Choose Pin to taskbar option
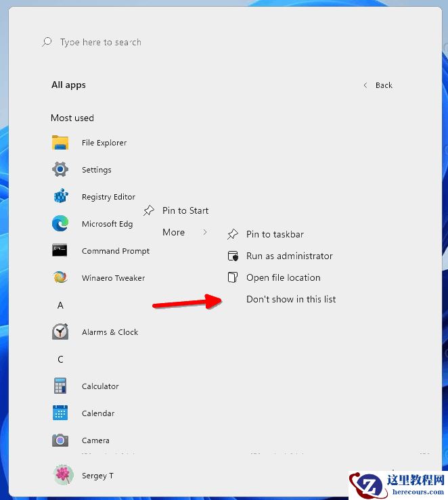The width and height of the screenshot is (448, 500). (275, 234)
